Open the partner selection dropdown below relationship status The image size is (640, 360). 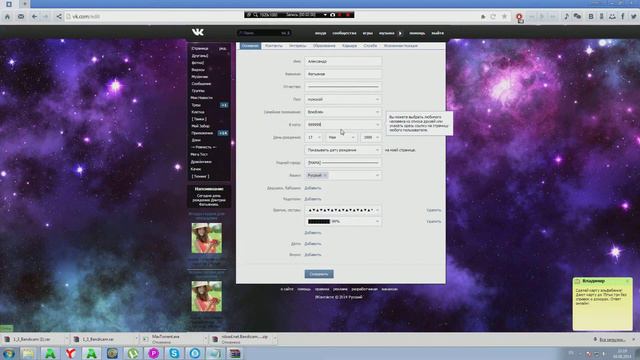(x=343, y=124)
